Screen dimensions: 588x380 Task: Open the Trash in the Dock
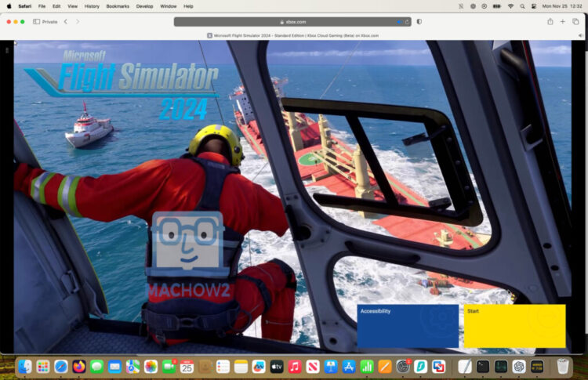[x=563, y=367]
